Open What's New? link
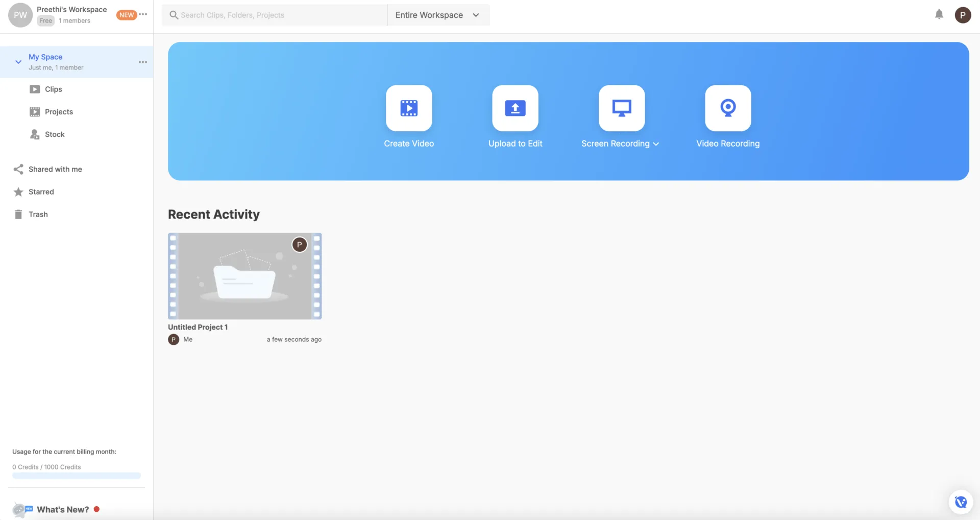Image resolution: width=980 pixels, height=520 pixels. [x=63, y=509]
